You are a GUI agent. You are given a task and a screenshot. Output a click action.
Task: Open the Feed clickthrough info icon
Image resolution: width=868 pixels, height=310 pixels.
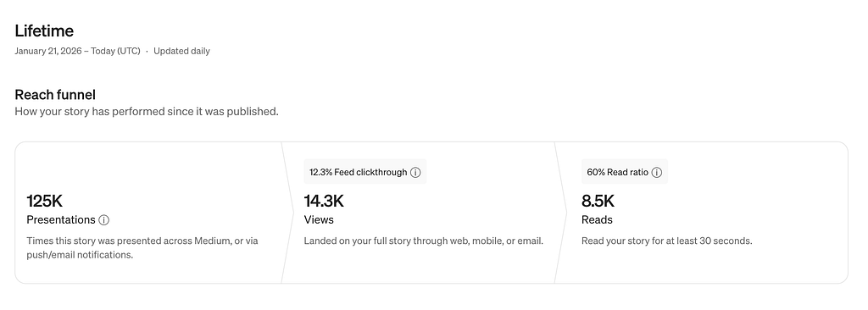point(415,172)
